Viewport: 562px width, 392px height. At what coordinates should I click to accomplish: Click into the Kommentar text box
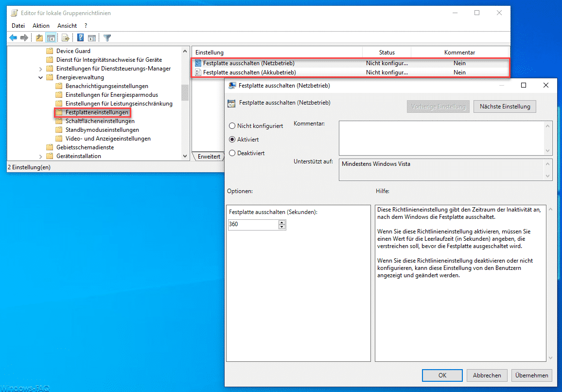point(441,138)
